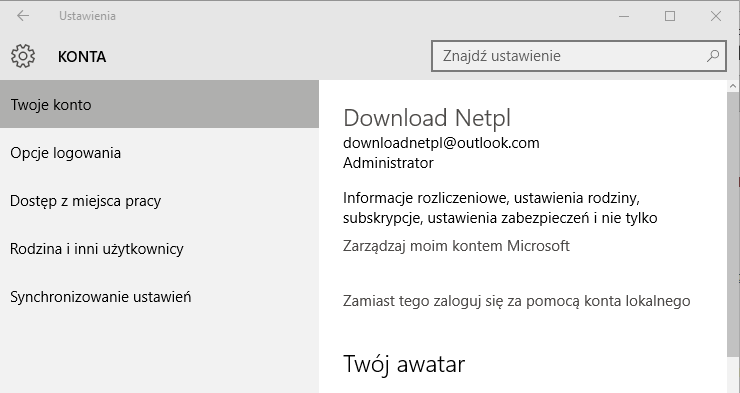Screen dimensions: 740x393
Task: Click Zarządzaj moim kontem Microsoft link
Action: tap(456, 246)
